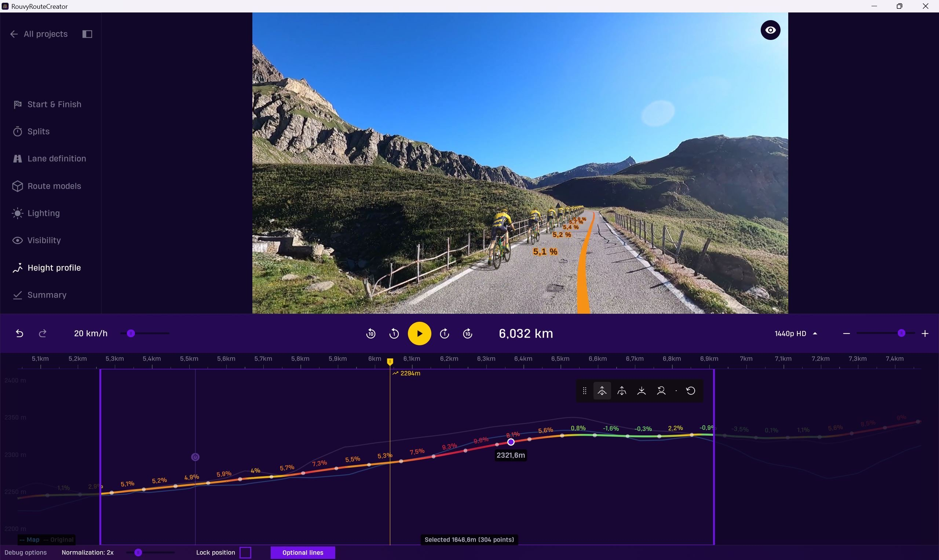Collapse the sidebar panel icon

87,34
